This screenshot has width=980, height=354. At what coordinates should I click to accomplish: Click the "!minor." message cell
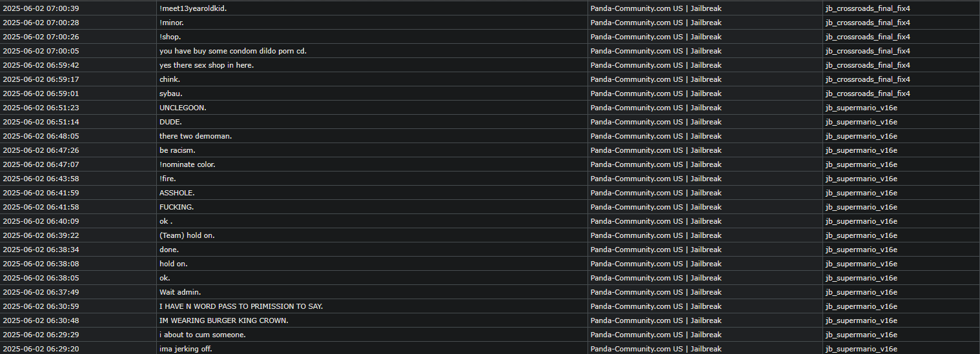pos(173,23)
